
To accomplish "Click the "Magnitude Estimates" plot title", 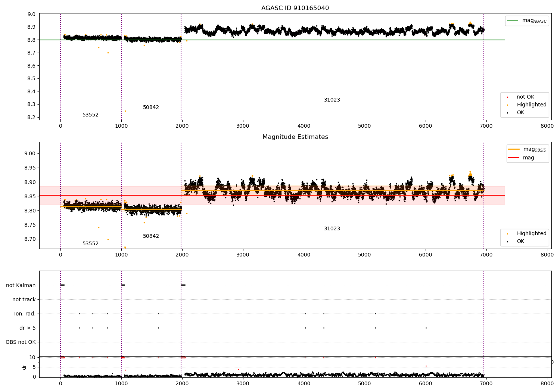I will [x=295, y=137].
